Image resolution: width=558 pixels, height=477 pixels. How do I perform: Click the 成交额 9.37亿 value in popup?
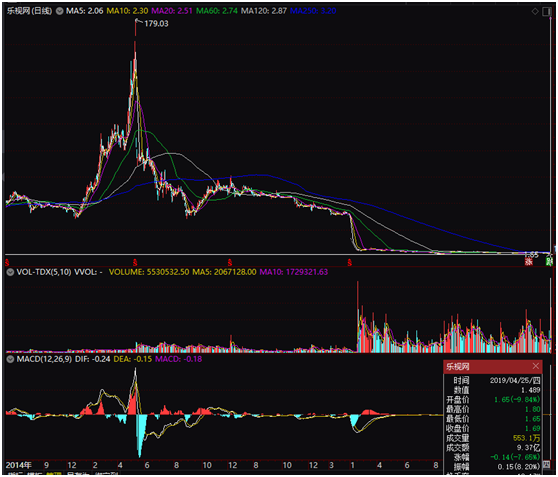click(x=528, y=448)
